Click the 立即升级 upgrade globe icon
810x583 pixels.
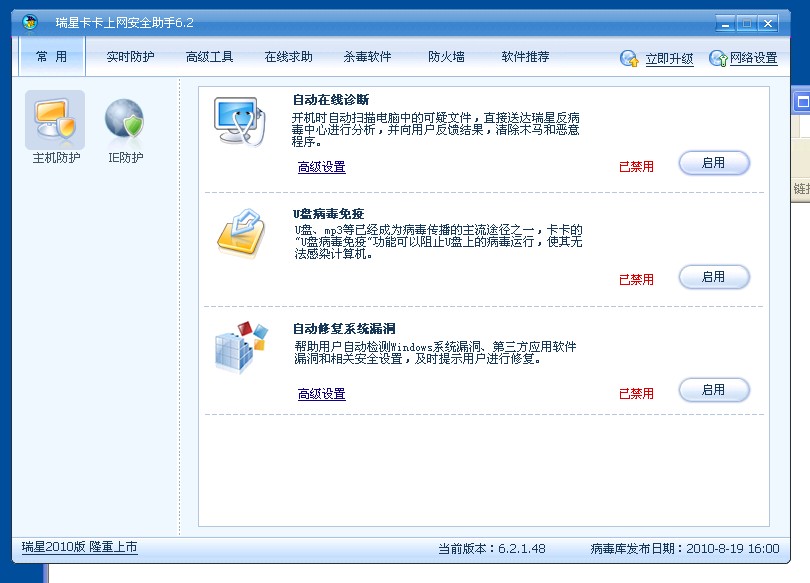click(629, 58)
